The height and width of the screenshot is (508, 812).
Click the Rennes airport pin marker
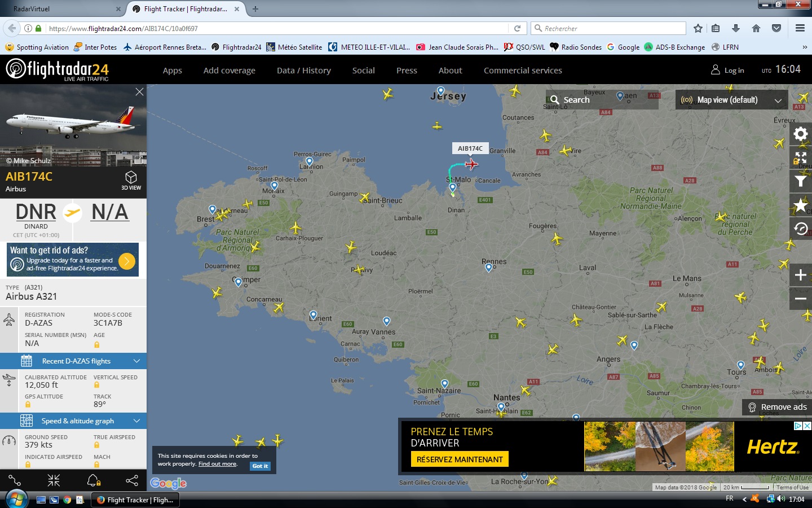point(489,268)
